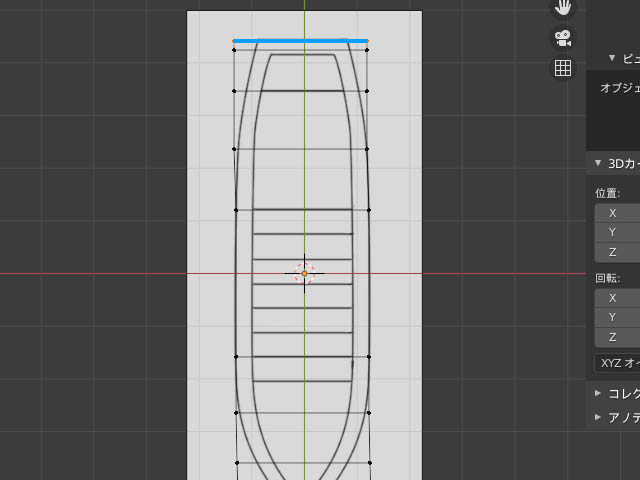Expand the コレクション panel
The image size is (640, 480).
[x=598, y=393]
